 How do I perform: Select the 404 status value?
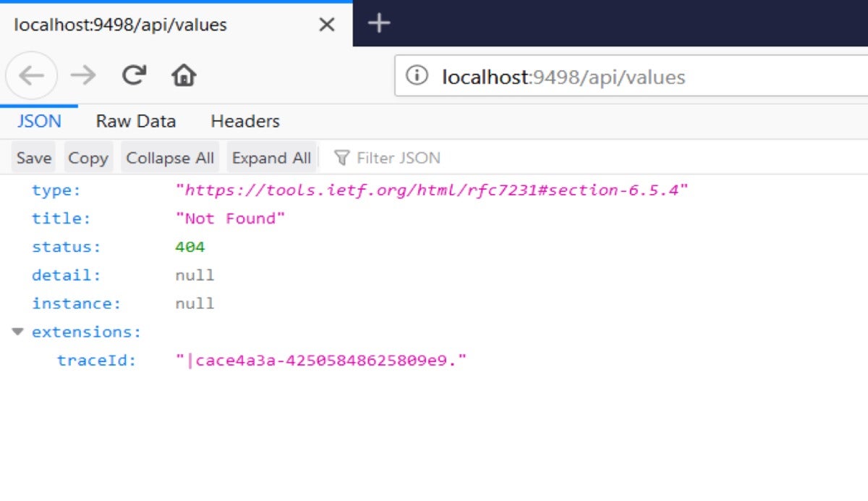pos(190,247)
